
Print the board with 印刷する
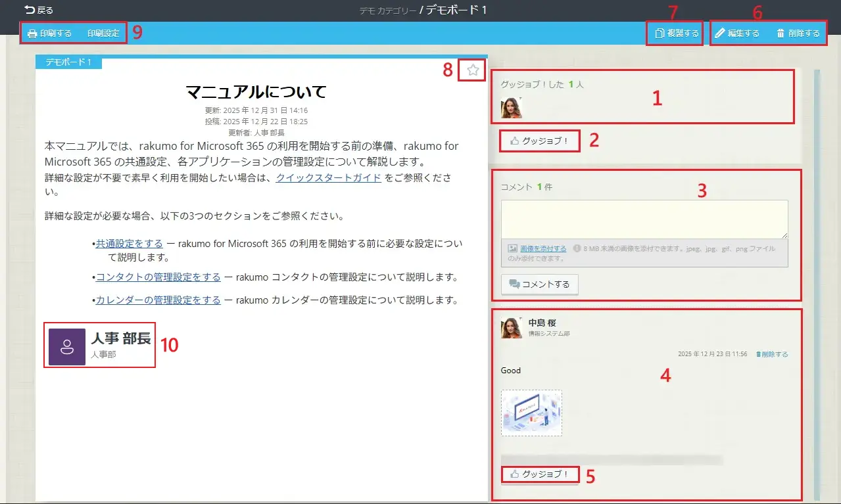pos(50,33)
